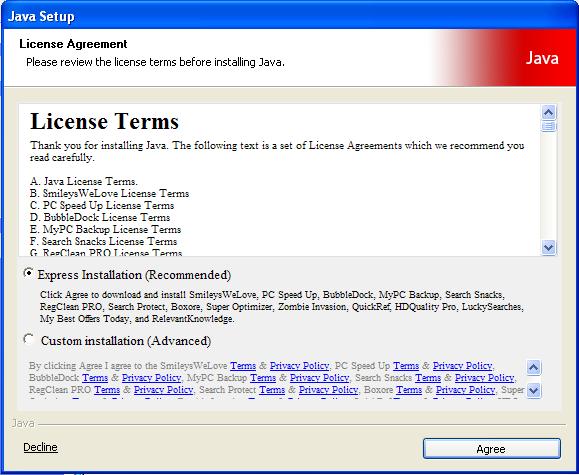Select Custom installation (Advanced) radio button
The height and width of the screenshot is (475, 579).
point(28,339)
